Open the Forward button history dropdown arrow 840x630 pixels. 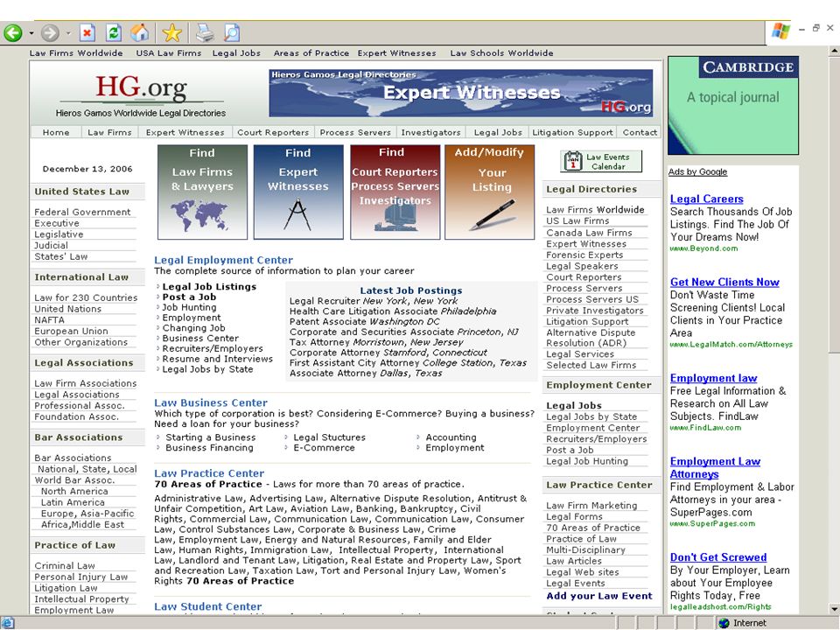point(68,34)
